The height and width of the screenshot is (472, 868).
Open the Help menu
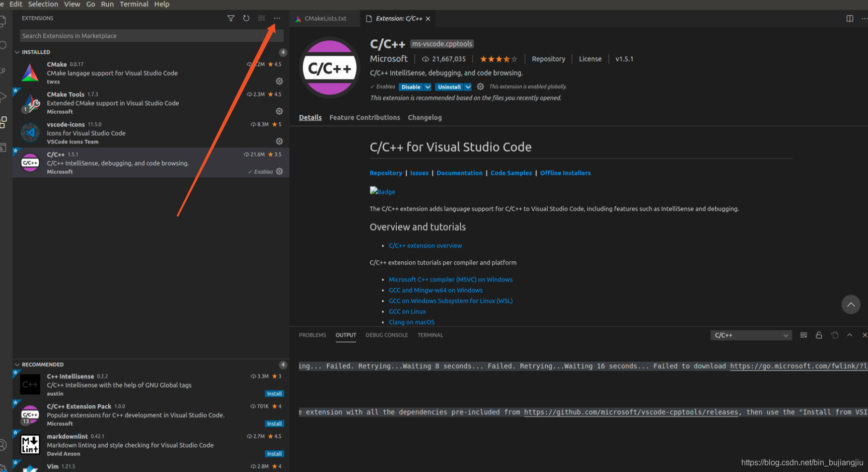coord(162,4)
